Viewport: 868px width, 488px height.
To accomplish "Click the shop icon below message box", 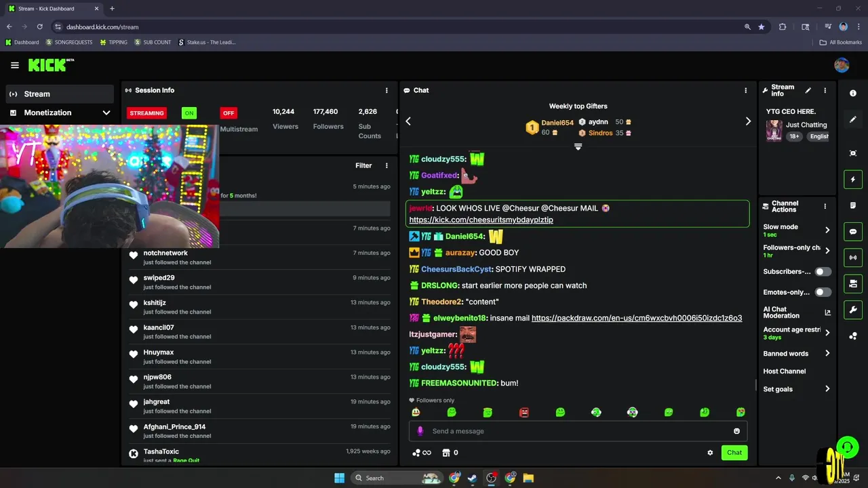I will (x=446, y=453).
